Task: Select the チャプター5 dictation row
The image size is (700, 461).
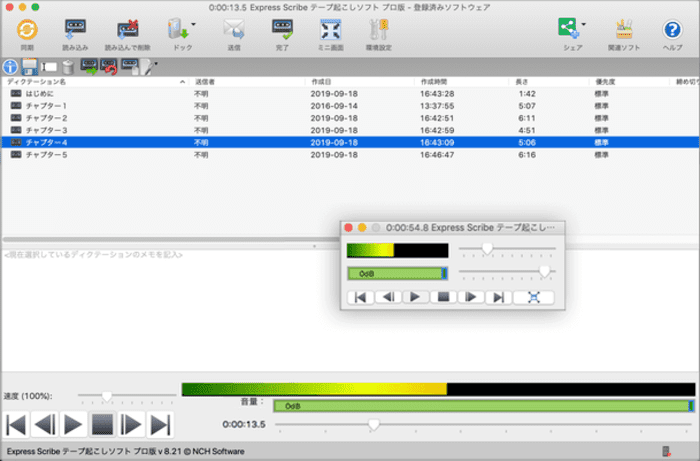Action: (350, 155)
